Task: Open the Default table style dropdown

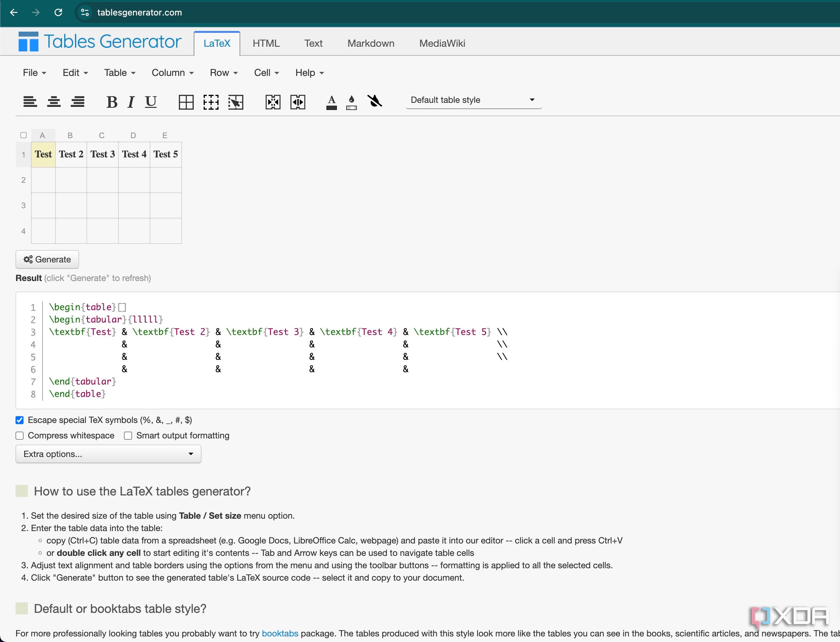Action: point(473,100)
